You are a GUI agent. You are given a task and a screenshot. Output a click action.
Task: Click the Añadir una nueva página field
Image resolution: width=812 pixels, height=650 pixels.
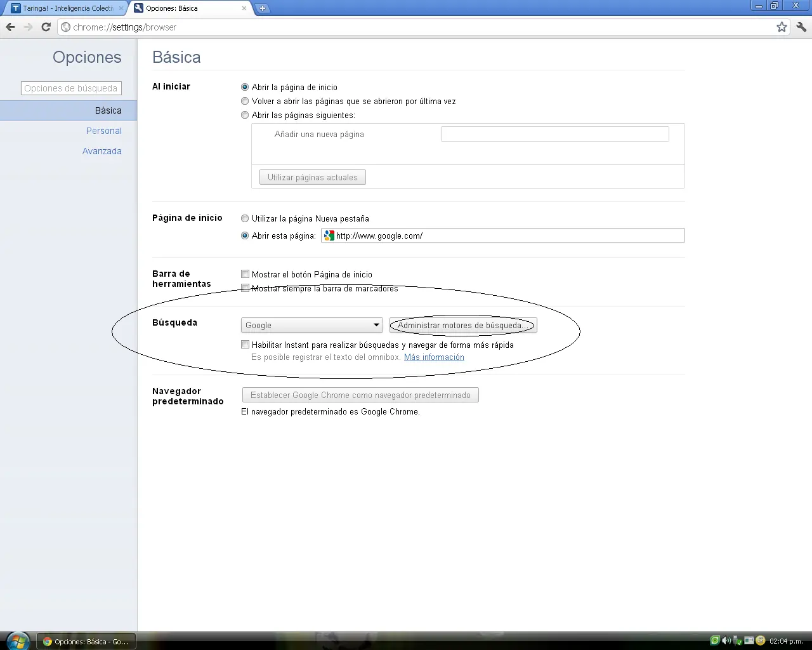click(555, 134)
